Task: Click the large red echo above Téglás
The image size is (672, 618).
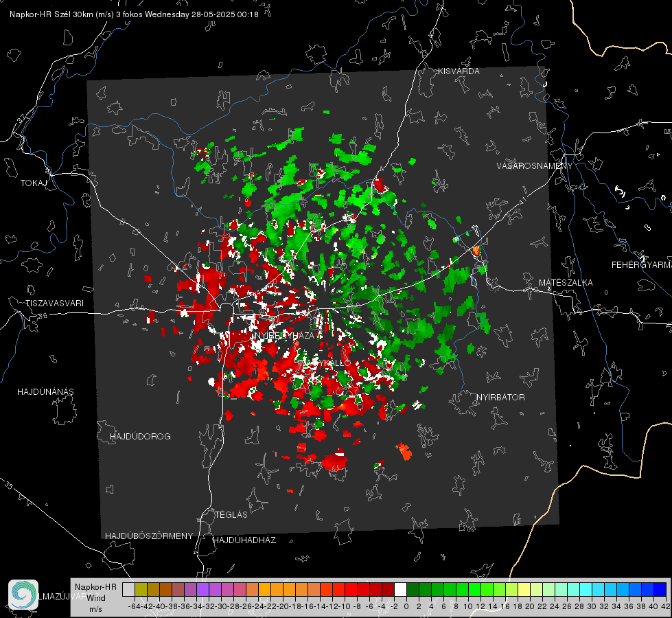Action: click(335, 462)
